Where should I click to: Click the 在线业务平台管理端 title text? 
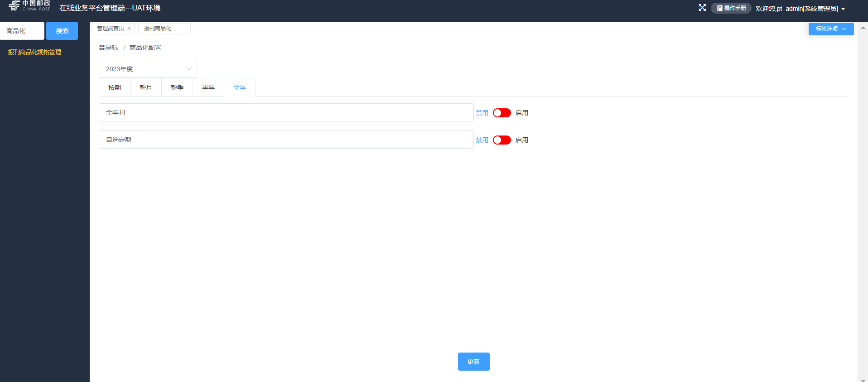pos(110,8)
